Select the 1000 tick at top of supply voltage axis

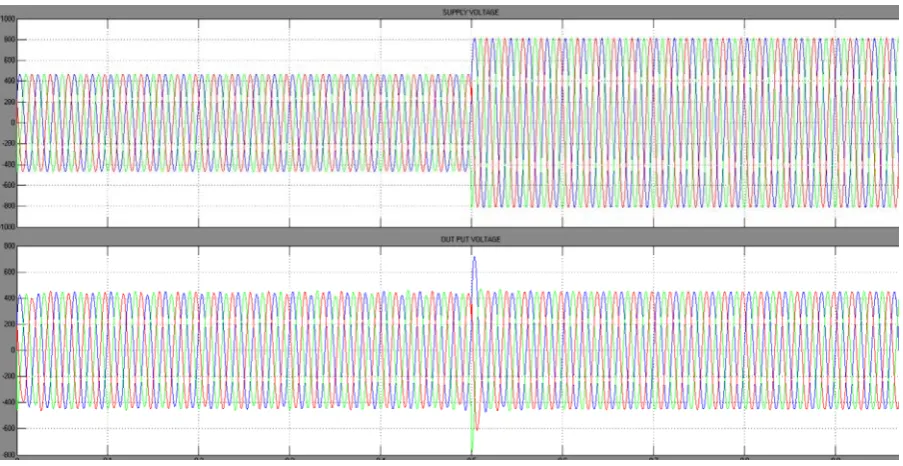[x=7, y=19]
